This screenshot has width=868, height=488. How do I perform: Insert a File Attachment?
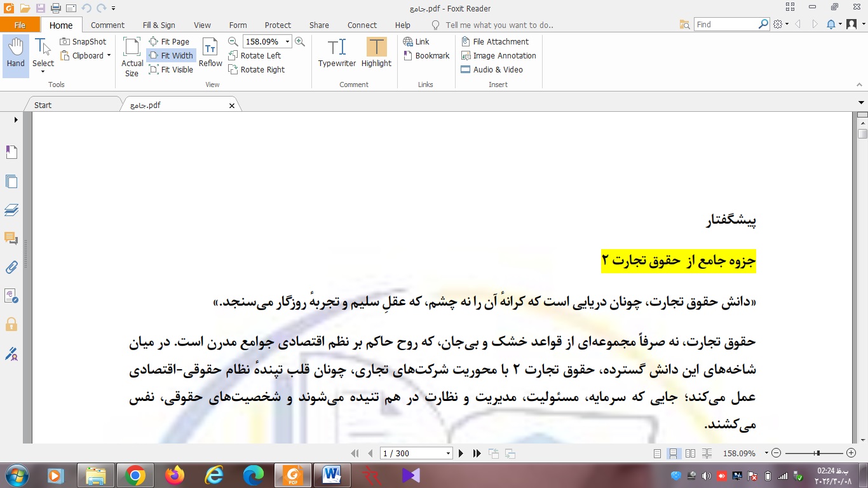tap(494, 41)
